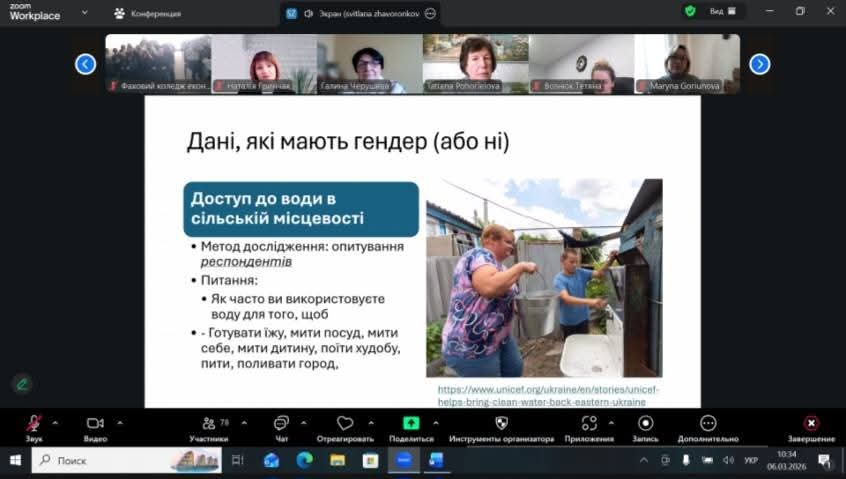Click the green Поделиться share screen icon
This screenshot has width=846, height=479.
click(x=410, y=424)
